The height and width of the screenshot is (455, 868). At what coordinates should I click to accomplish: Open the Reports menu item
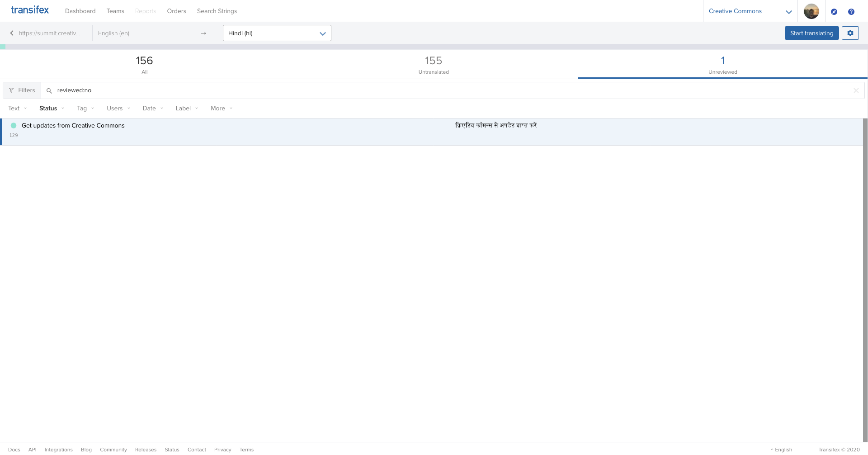point(145,11)
